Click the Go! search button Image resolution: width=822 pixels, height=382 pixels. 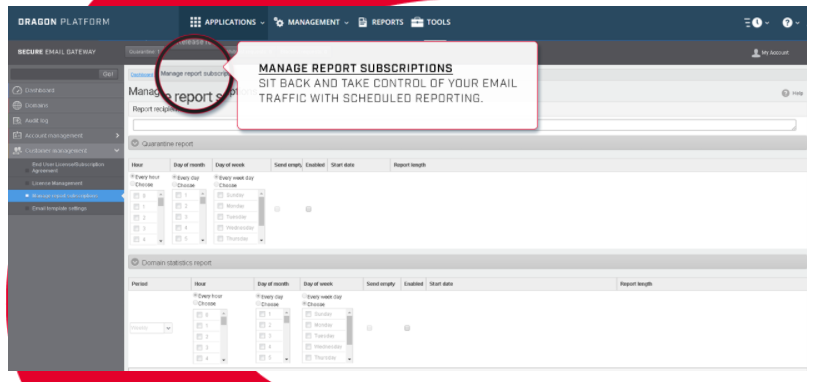click(x=108, y=74)
